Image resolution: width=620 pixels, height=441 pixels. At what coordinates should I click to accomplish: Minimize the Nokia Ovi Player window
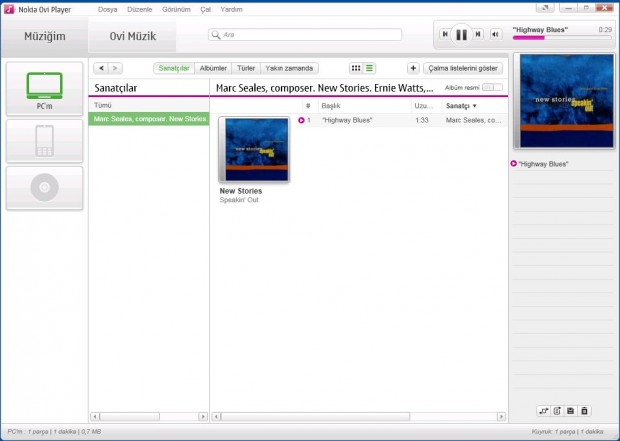click(x=568, y=8)
